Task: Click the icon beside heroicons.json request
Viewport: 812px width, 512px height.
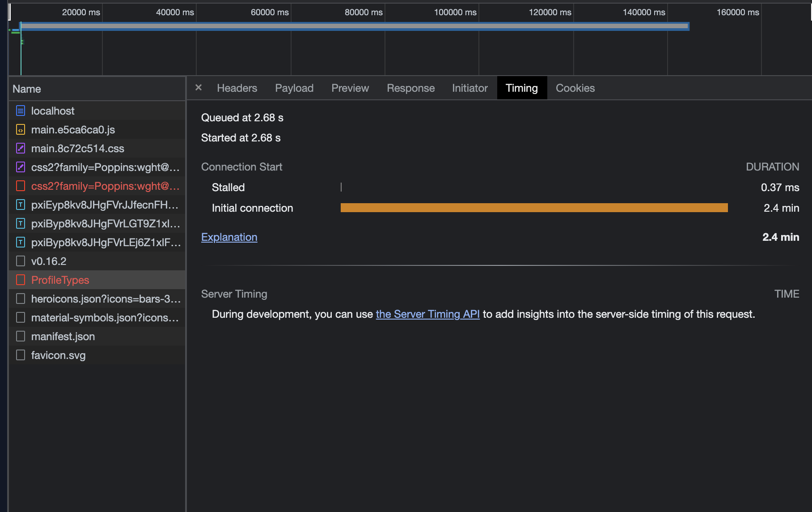Action: pos(20,299)
